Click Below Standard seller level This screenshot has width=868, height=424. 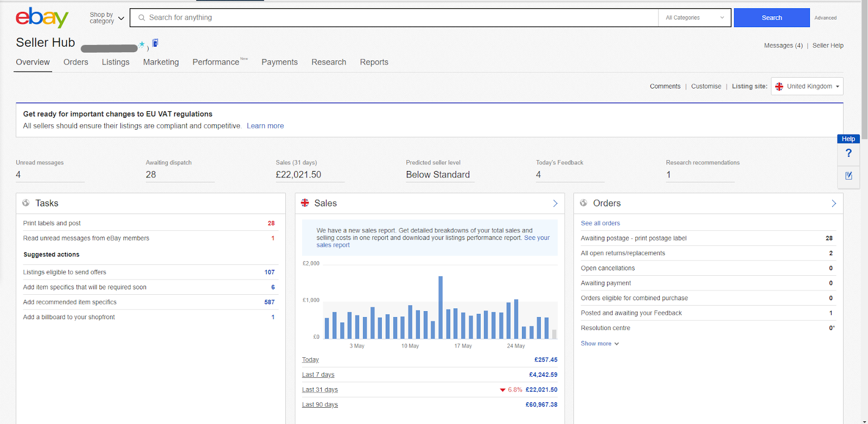[x=438, y=174]
